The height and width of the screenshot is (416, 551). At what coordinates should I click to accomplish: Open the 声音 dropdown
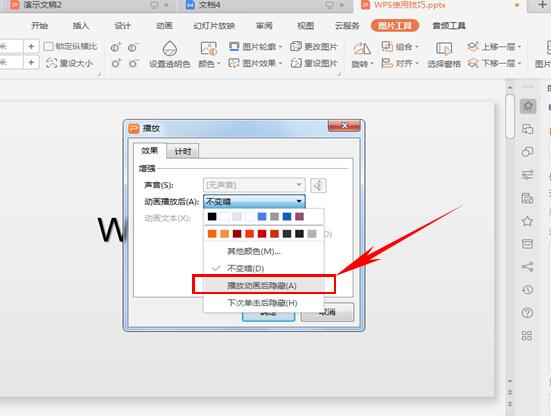tap(254, 185)
